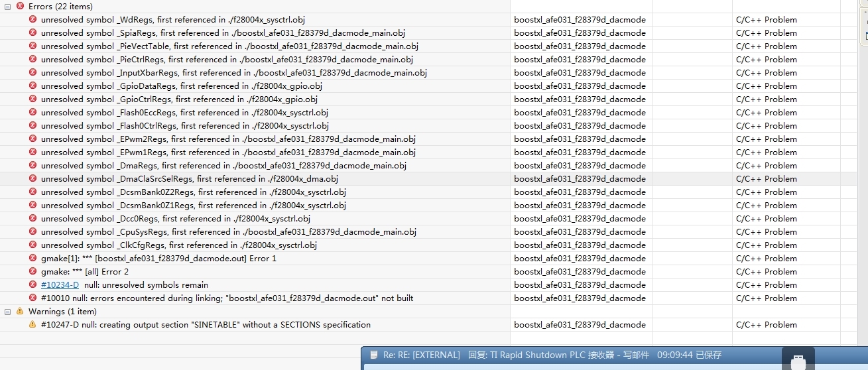Viewport: 868px width, 370px height.
Task: Click C/C++ Problem type of _Dcc0Regs row
Action: point(767,218)
